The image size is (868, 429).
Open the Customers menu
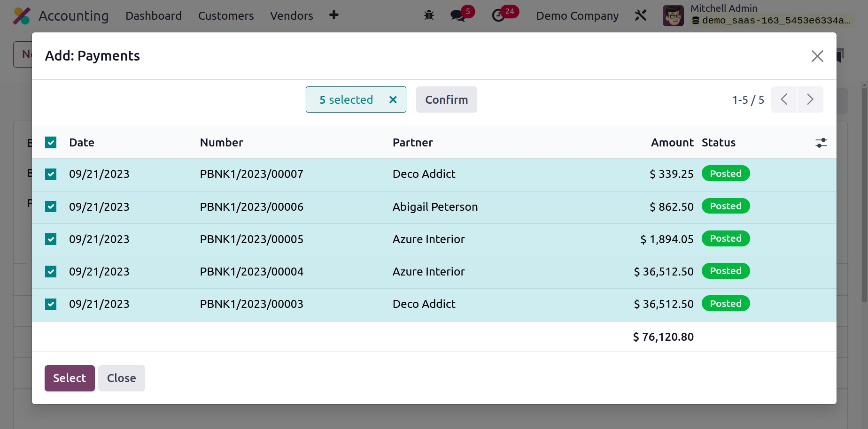tap(226, 15)
